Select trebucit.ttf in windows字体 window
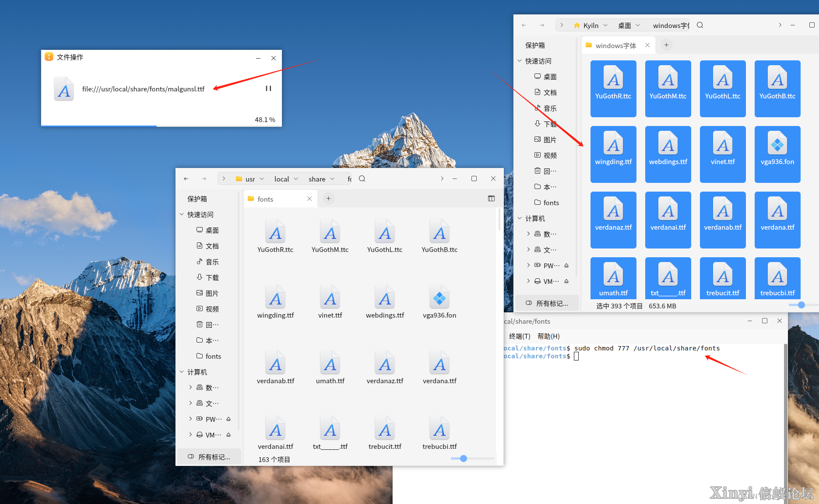The height and width of the screenshot is (504, 819). 723,278
